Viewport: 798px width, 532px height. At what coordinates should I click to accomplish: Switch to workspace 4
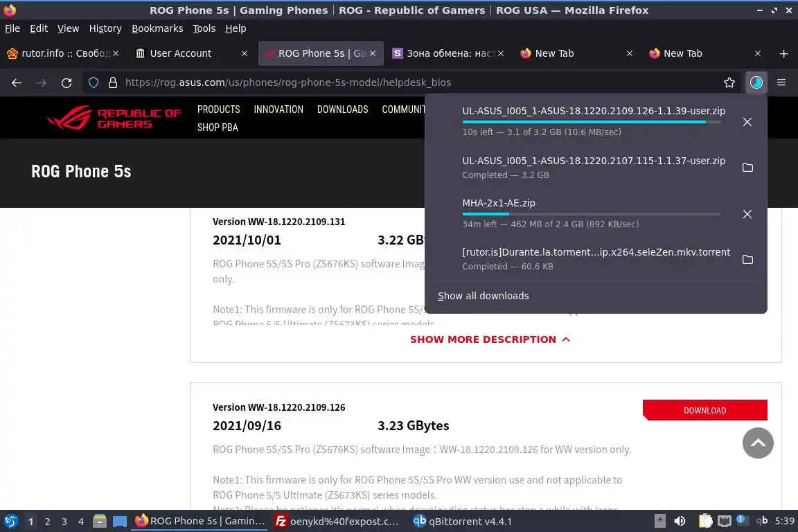pyautogui.click(x=81, y=522)
